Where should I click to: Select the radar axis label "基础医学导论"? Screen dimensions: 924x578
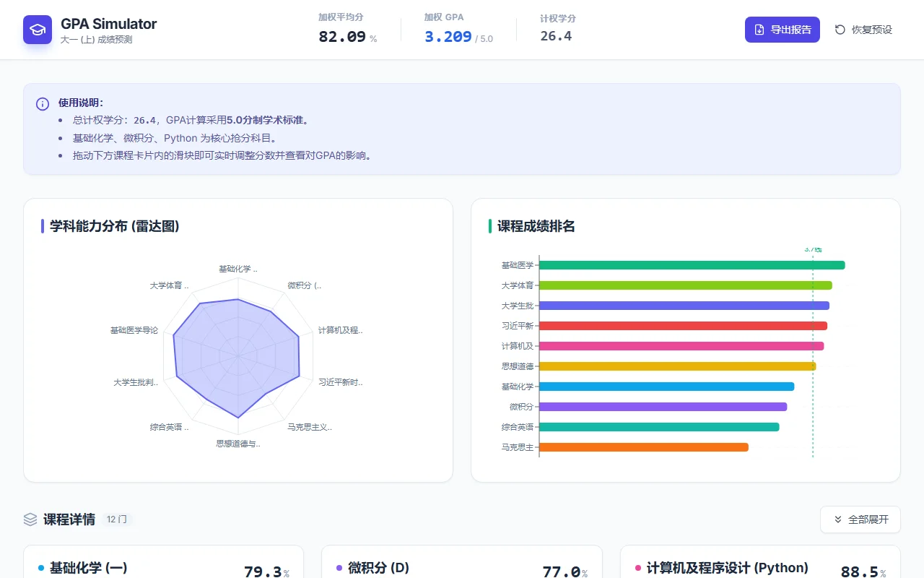pyautogui.click(x=134, y=330)
